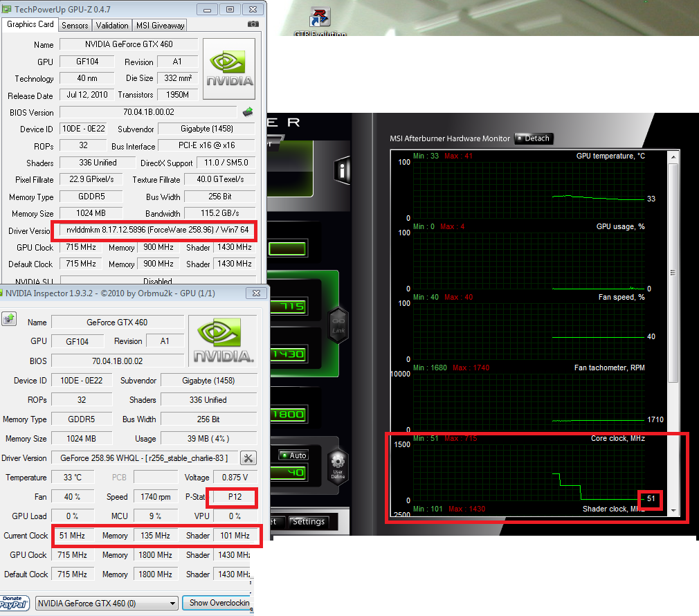Open the Validation tab
The width and height of the screenshot is (699, 616).
pos(112,26)
